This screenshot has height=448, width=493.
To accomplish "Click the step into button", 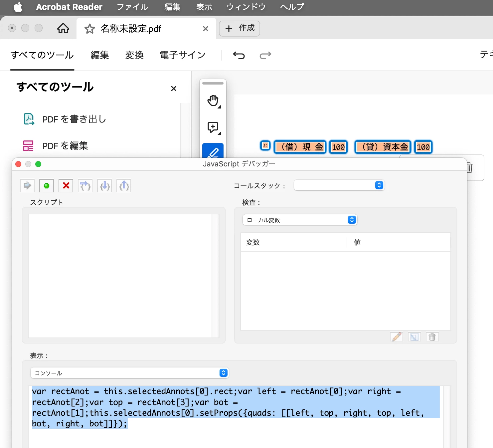I will tap(104, 186).
